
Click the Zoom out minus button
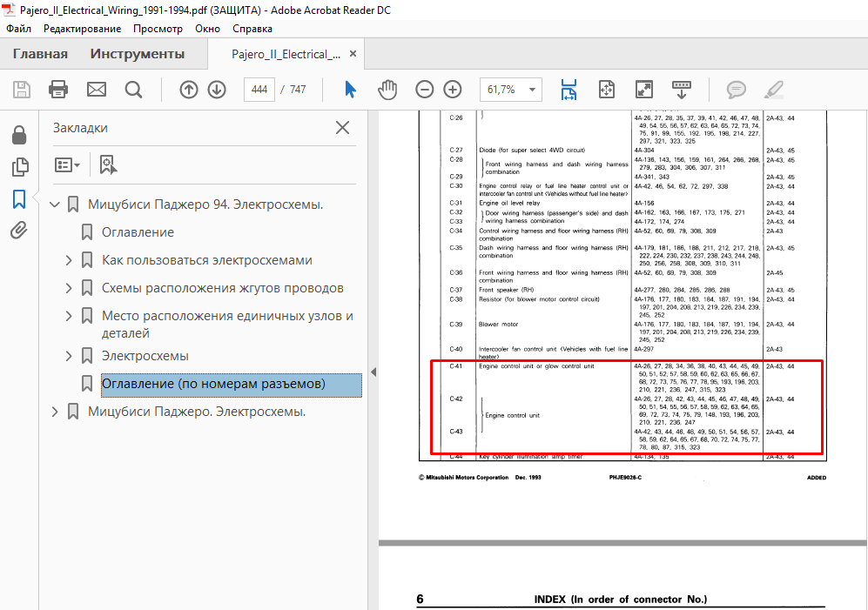(x=424, y=89)
